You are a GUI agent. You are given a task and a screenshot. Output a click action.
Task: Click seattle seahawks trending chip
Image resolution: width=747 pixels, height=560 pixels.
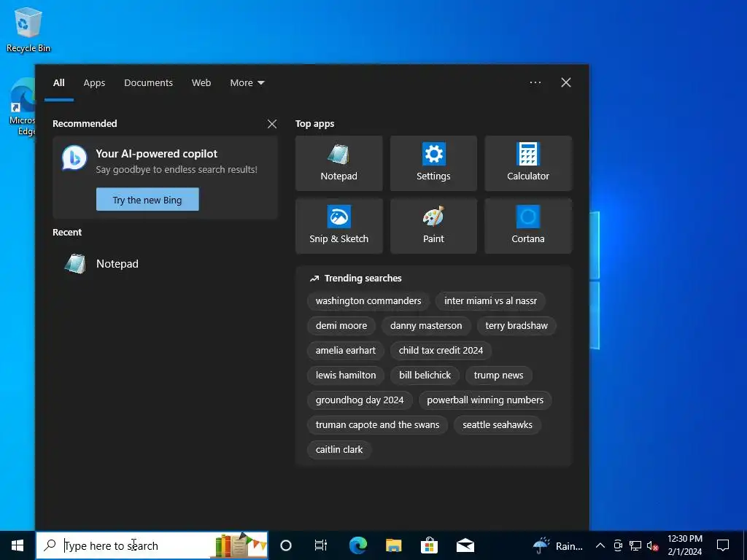(x=498, y=425)
